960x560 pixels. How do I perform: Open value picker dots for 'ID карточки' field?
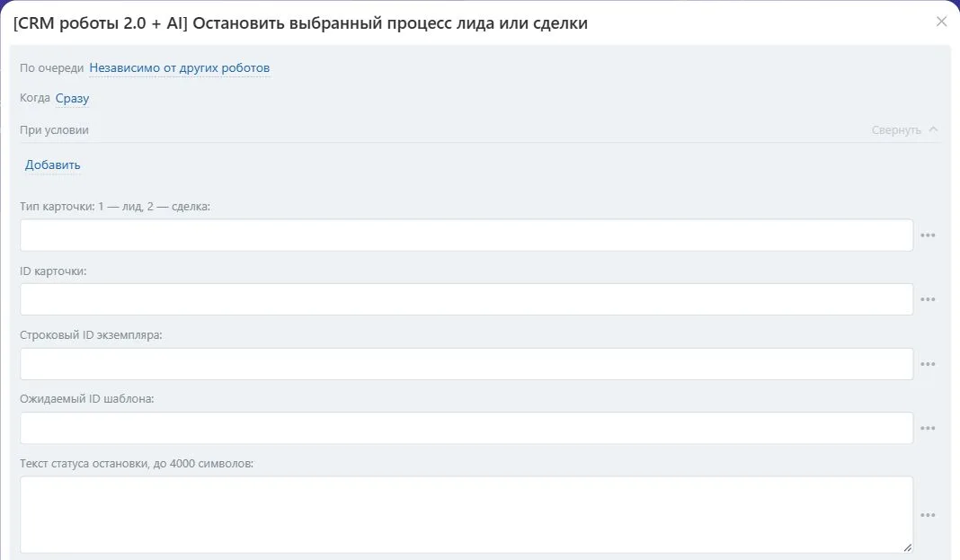(x=928, y=299)
